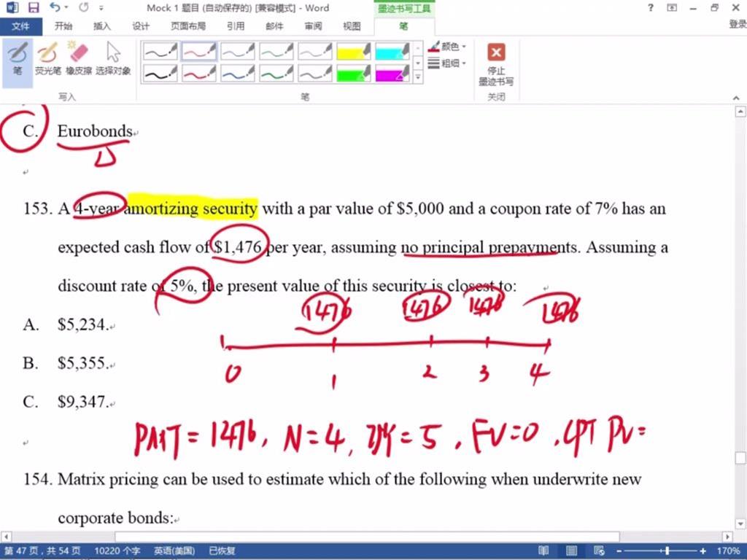Image resolution: width=747 pixels, height=560 pixels.
Task: Click the Word application icon
Action: click(12, 7)
